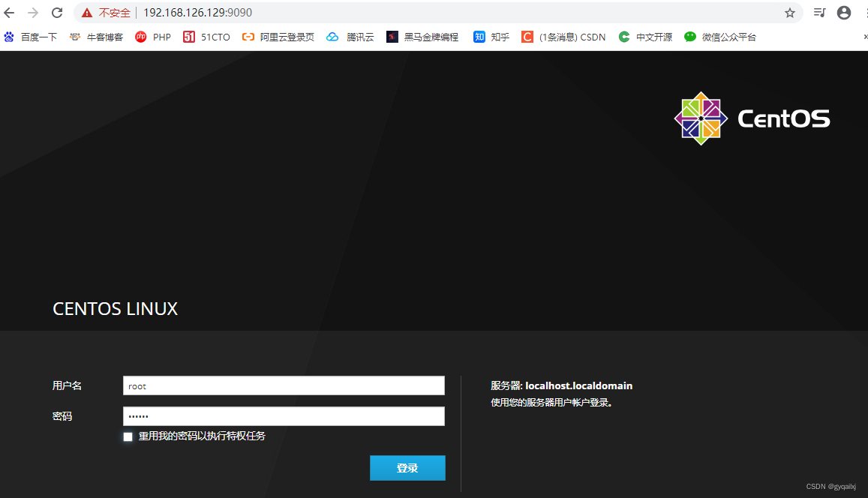Open the PHP bookmark
868x498 pixels.
coord(153,37)
